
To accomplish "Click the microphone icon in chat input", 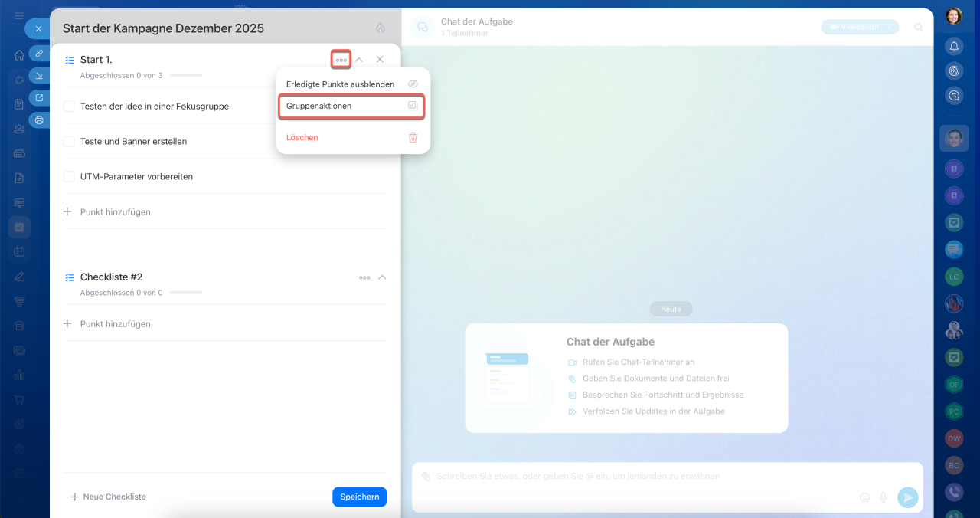I will pyautogui.click(x=884, y=497).
